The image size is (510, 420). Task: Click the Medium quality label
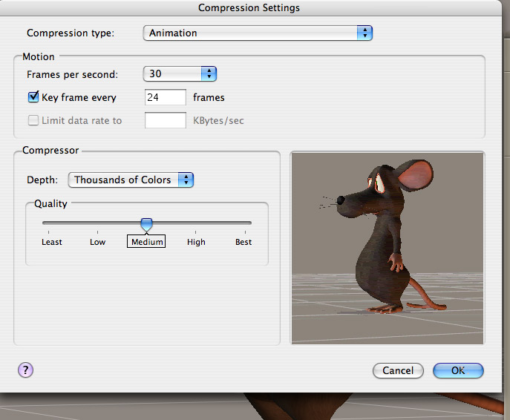tap(147, 242)
